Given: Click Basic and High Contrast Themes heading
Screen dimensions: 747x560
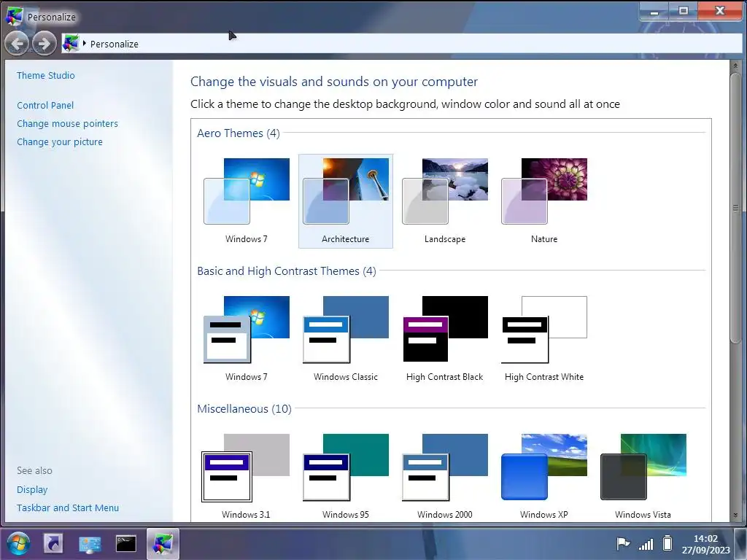Looking at the screenshot, I should [x=286, y=271].
